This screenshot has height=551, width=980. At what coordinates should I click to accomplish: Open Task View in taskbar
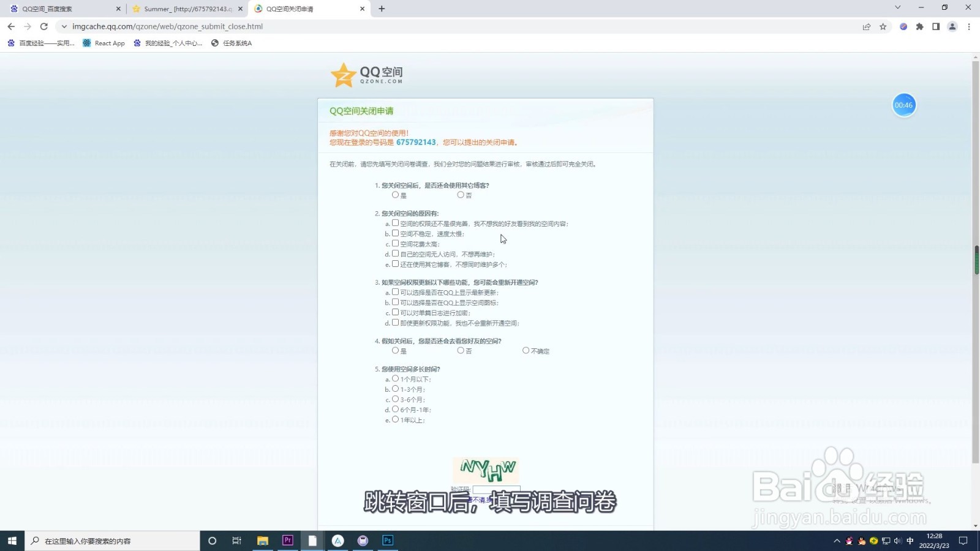coord(237,541)
